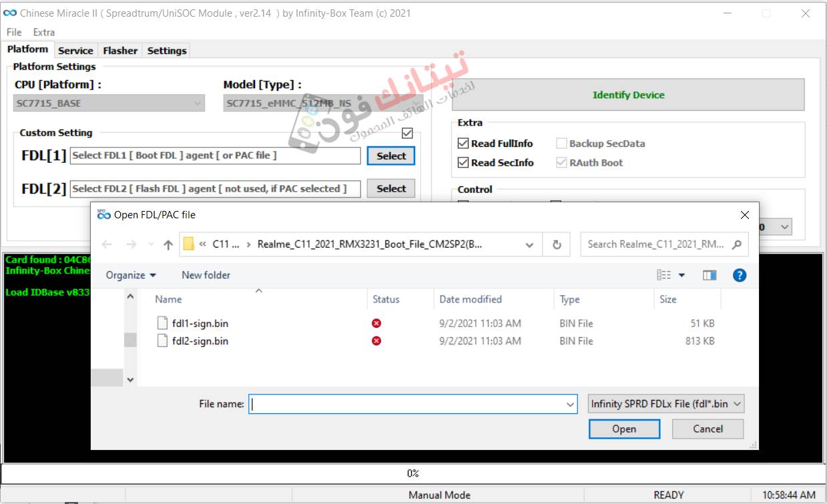The image size is (827, 504).
Task: Click the READY status text
Action: (669, 495)
